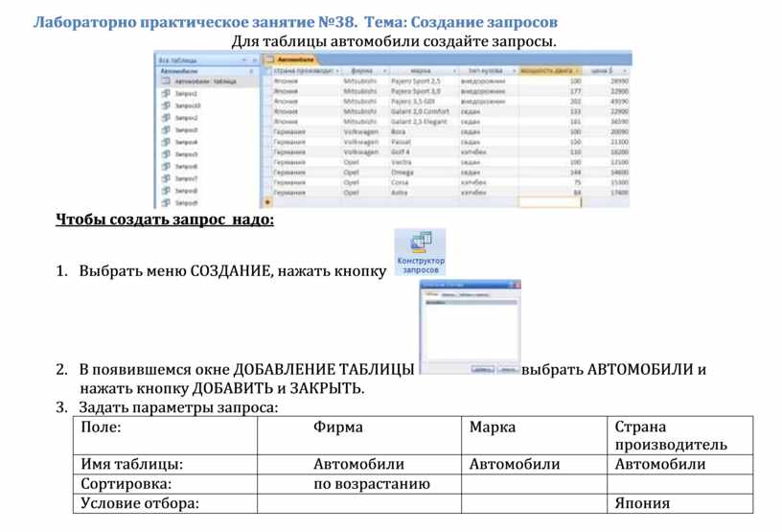This screenshot has height=532, width=782.
Task: Expand the мощность двигателя column dropdown arrow
Action: (577, 70)
